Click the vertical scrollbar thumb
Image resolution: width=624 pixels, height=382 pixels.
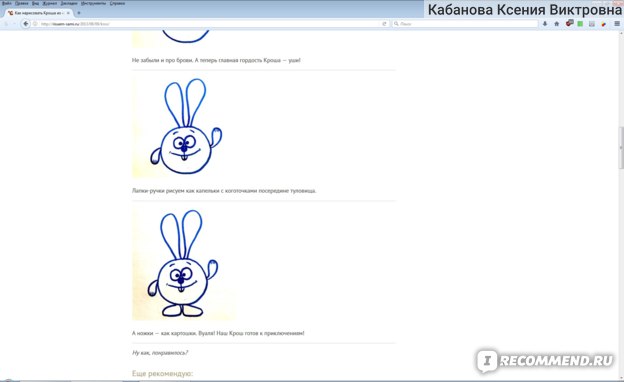(x=621, y=148)
